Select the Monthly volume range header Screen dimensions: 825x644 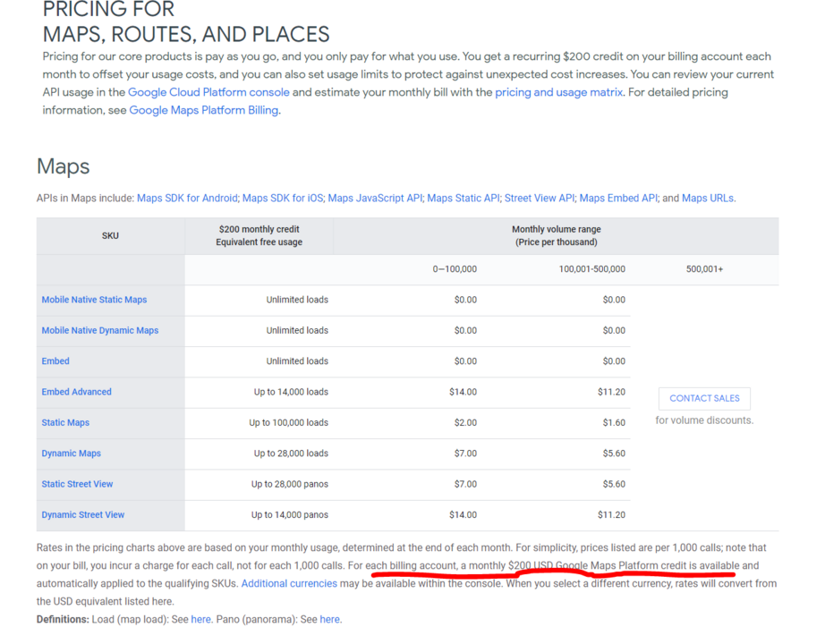click(x=557, y=236)
